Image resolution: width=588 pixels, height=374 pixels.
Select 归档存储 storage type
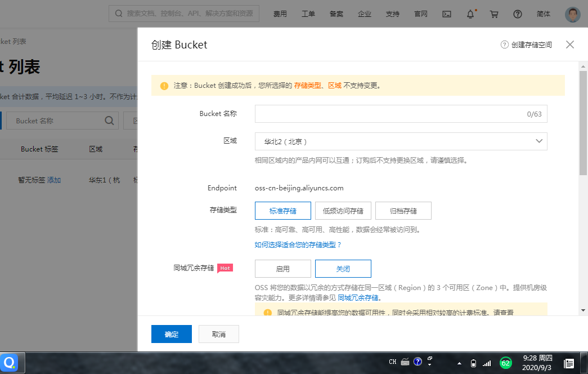point(403,211)
